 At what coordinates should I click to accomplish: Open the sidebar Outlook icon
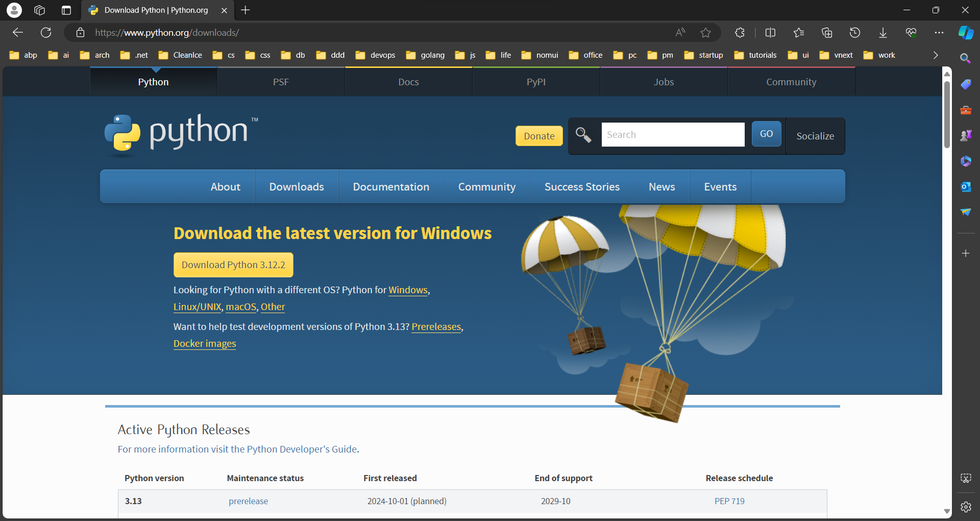(x=966, y=186)
